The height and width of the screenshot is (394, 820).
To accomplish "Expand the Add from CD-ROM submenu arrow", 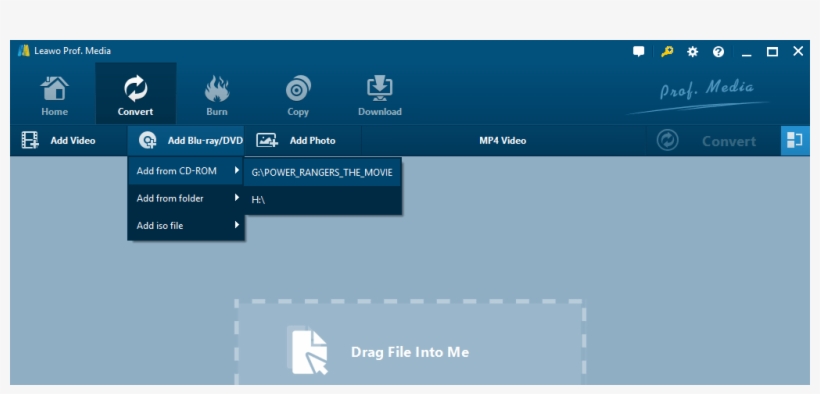I will click(237, 170).
